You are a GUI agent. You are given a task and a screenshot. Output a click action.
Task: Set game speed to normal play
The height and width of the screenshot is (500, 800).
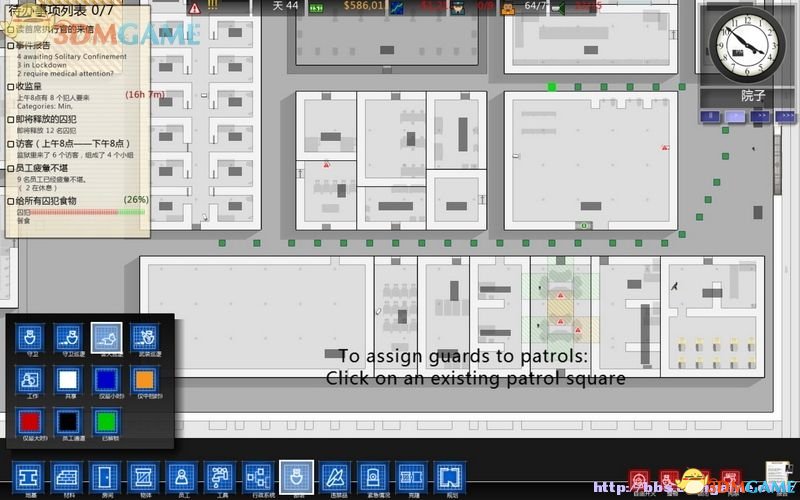click(735, 116)
